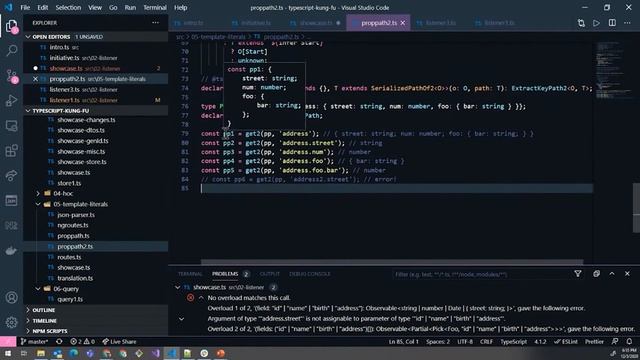Open the Docker view in activity bar

[x=11, y=251]
